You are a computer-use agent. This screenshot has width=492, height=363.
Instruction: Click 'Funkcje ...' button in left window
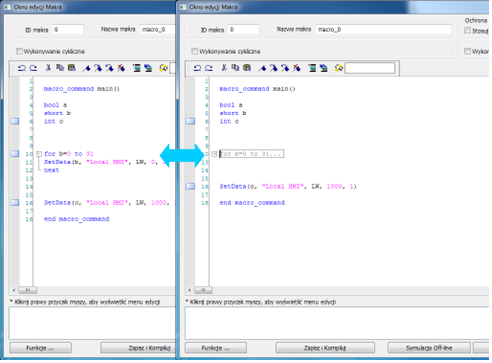[40, 348]
